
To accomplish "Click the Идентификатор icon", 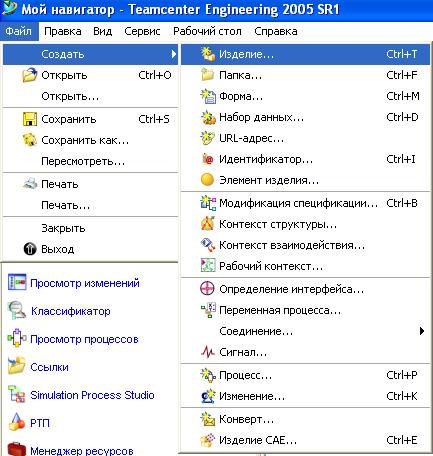I will click(x=208, y=159).
